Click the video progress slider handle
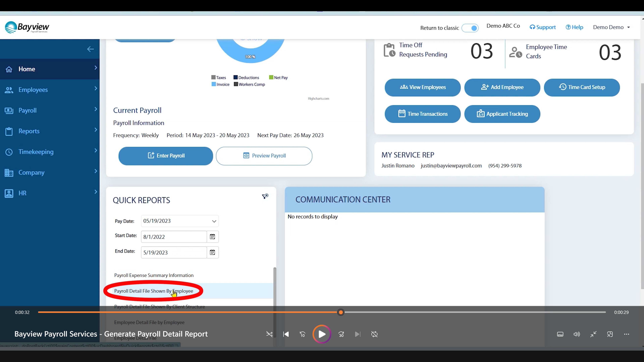Image resolution: width=644 pixels, height=362 pixels. click(341, 312)
